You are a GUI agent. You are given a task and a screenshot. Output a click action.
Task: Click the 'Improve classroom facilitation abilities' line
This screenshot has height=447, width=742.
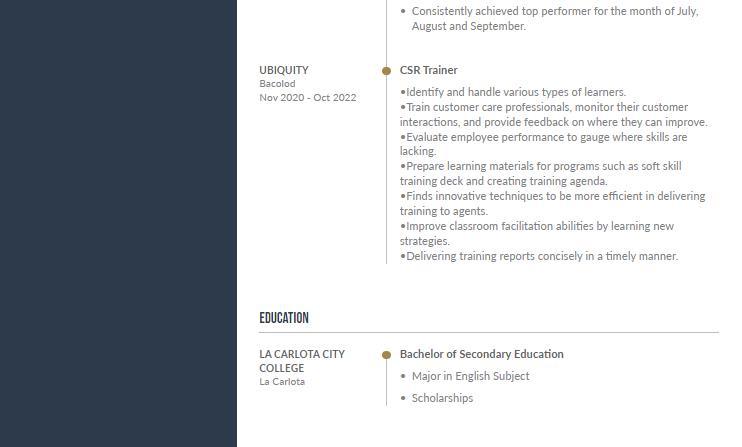click(x=537, y=233)
